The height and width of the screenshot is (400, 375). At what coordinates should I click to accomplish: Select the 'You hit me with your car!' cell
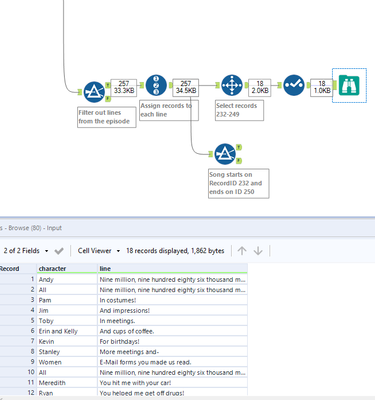pyautogui.click(x=173, y=383)
